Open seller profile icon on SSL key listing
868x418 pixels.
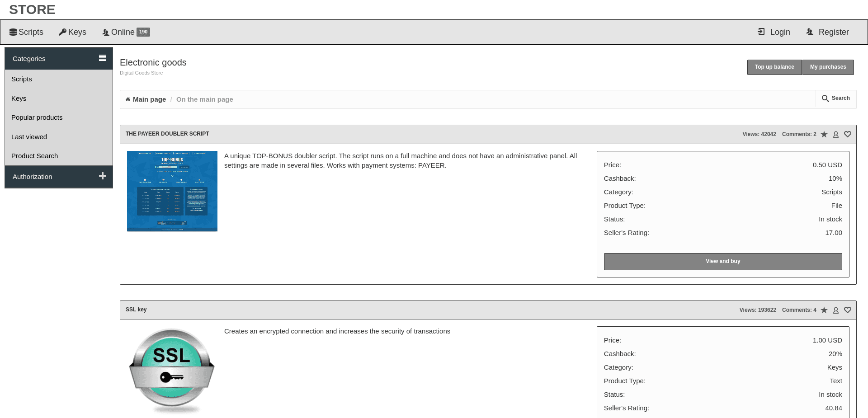tap(836, 310)
